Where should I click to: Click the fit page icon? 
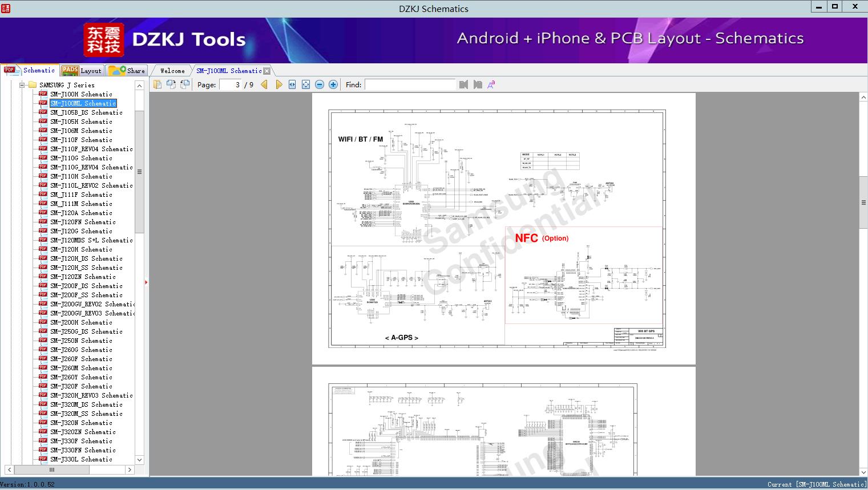point(306,84)
